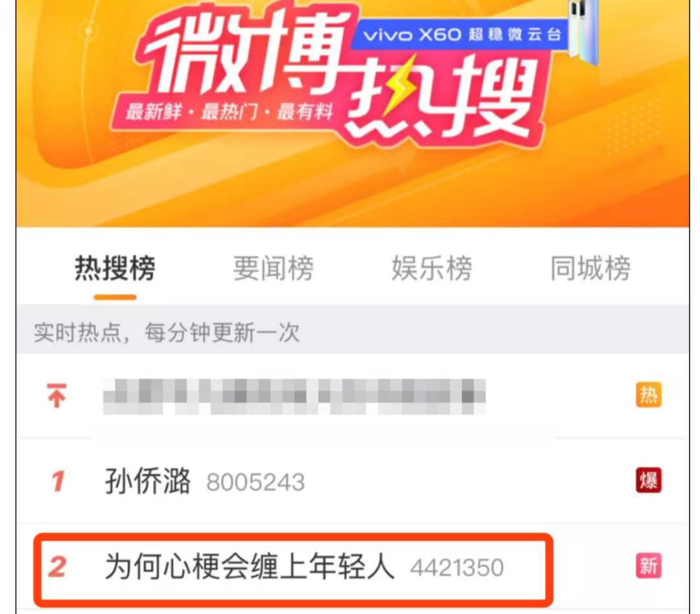Screen dimensions: 700x614
Task: Open the 同城榜 tab
Action: 590,269
